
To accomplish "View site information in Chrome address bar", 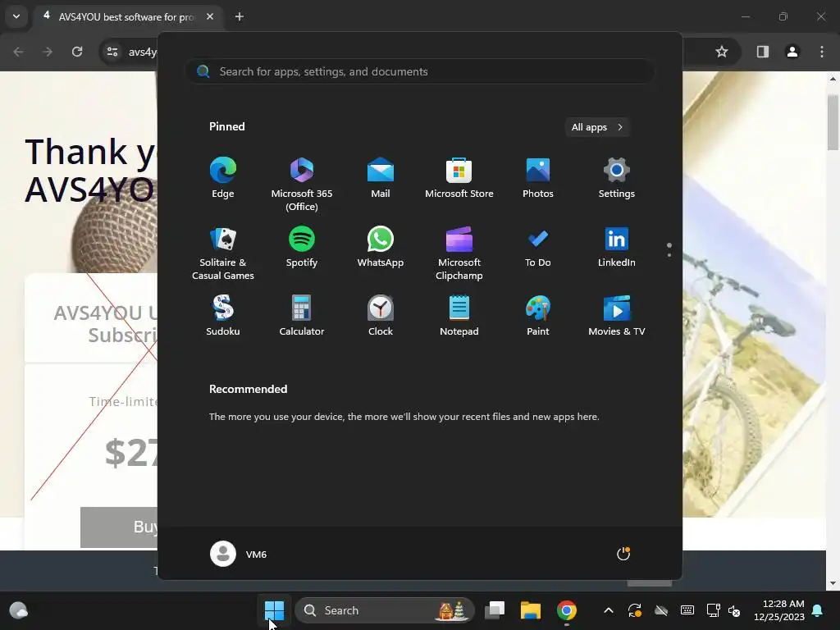I will coord(112,52).
